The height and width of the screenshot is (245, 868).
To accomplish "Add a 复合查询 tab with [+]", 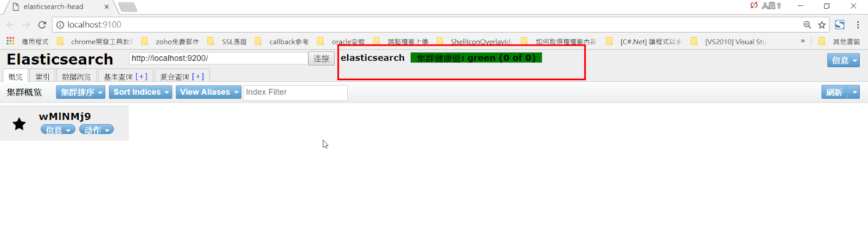I will [x=198, y=76].
